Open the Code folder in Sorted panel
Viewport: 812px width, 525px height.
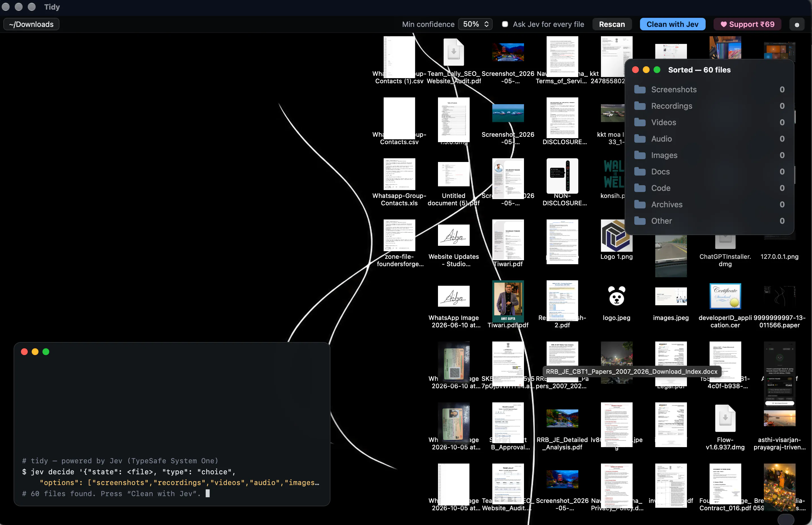coord(710,188)
